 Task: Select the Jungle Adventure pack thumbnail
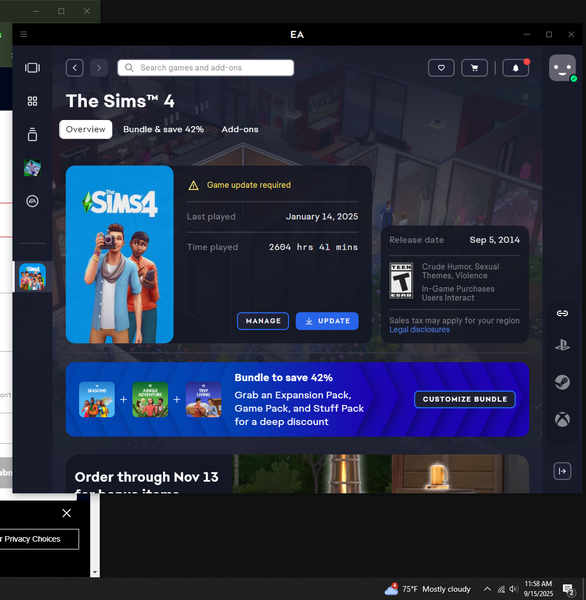[x=150, y=399]
